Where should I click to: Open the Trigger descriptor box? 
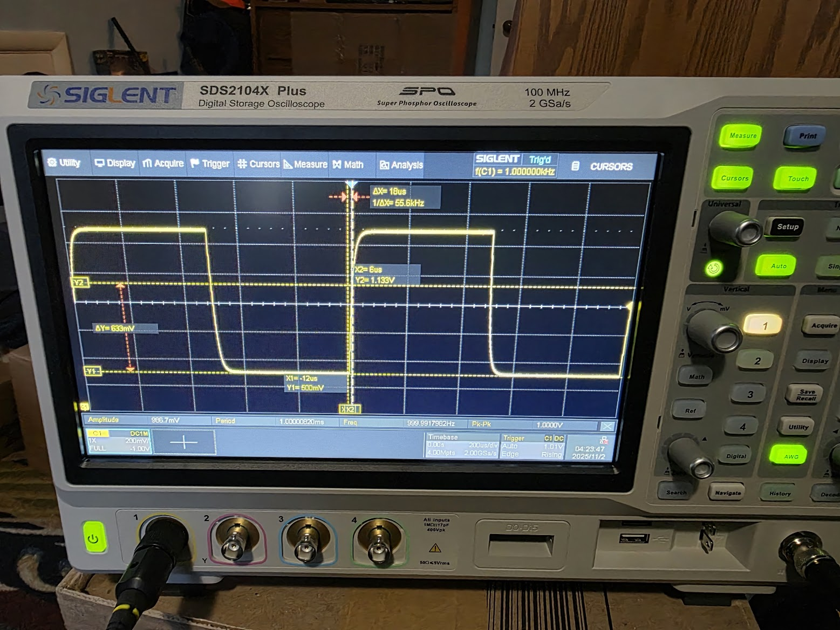[x=532, y=447]
